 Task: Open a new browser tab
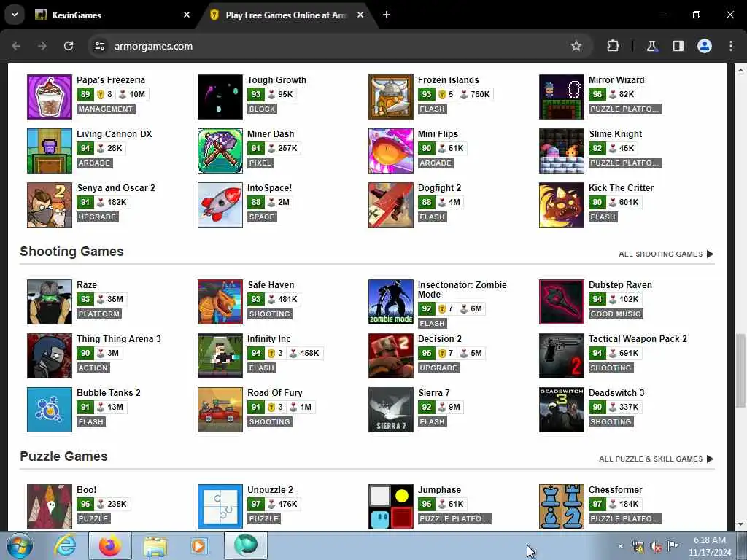[x=387, y=15]
